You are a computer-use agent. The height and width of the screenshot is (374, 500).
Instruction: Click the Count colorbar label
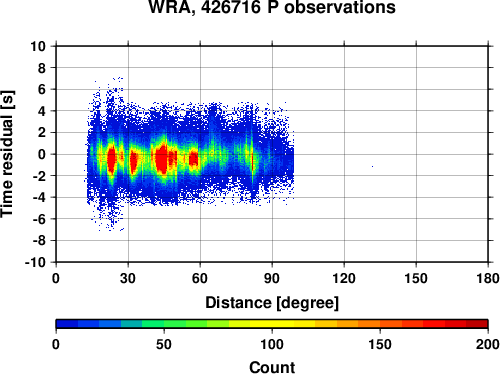point(272,367)
